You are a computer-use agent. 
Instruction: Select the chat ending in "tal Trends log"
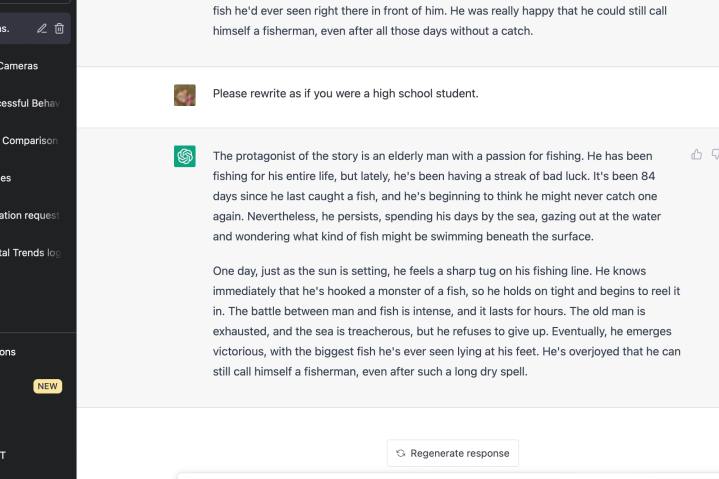(x=31, y=253)
